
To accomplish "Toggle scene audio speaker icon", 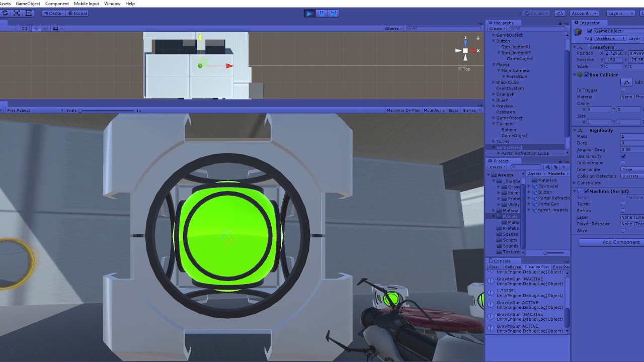I will point(46,29).
